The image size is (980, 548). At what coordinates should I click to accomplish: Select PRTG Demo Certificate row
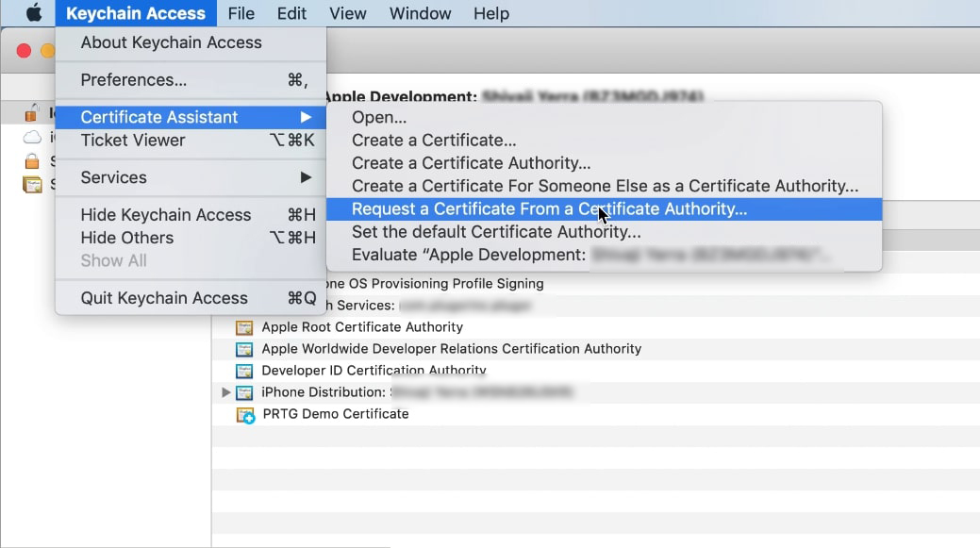tap(595, 414)
